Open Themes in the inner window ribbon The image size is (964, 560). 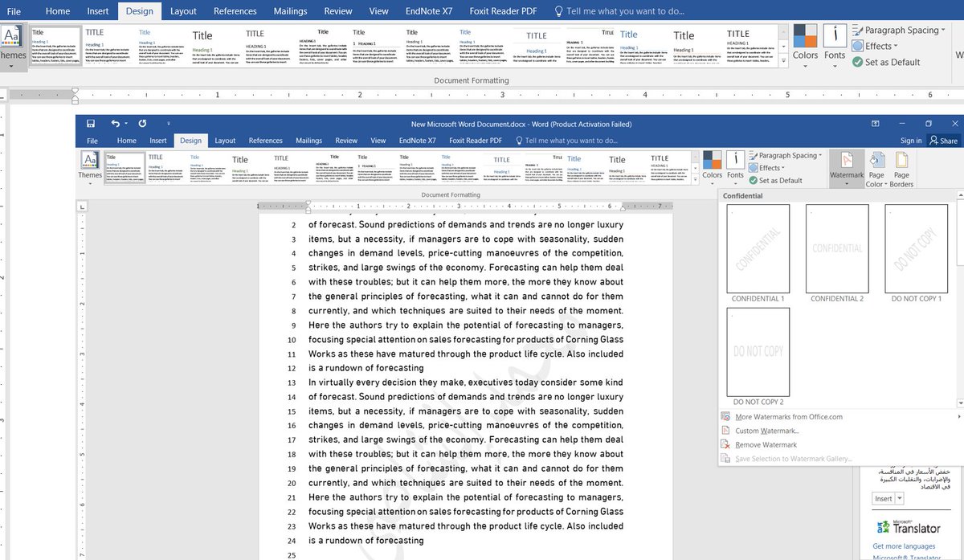(90, 168)
